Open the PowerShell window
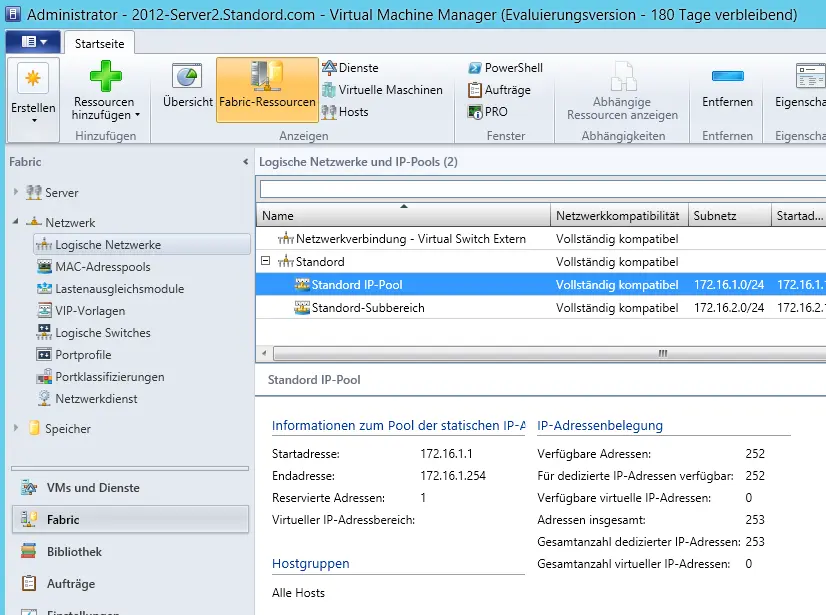The height and width of the screenshot is (615, 826). coord(505,68)
